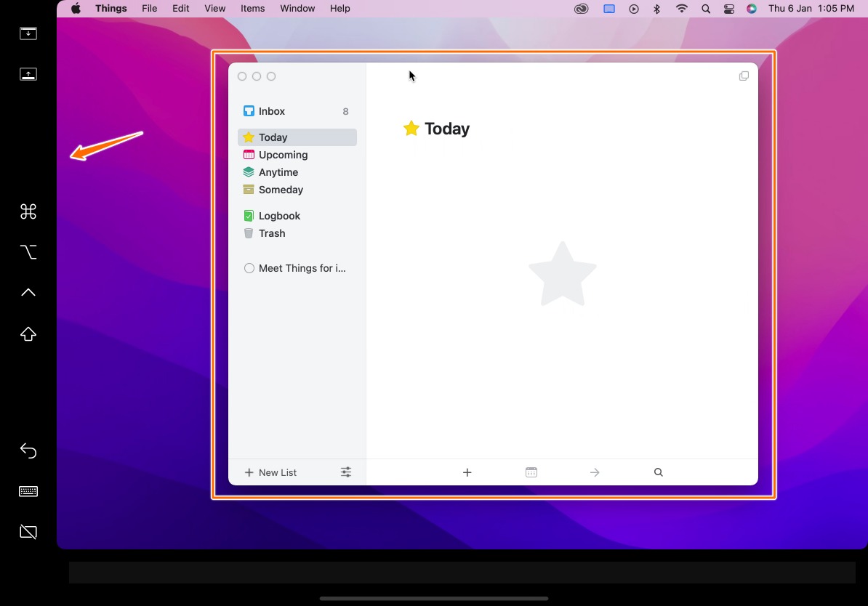Open the Edit menu
The image size is (868, 606).
180,8
